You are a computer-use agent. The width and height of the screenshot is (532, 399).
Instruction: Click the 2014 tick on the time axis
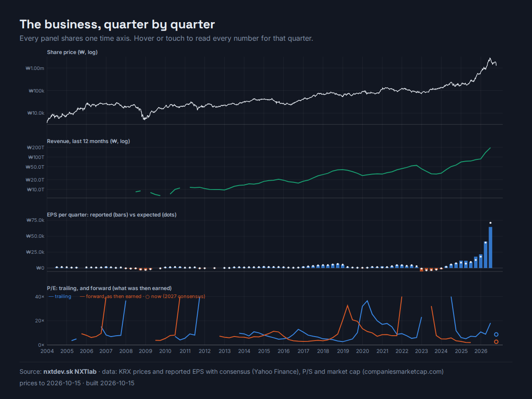click(x=244, y=351)
